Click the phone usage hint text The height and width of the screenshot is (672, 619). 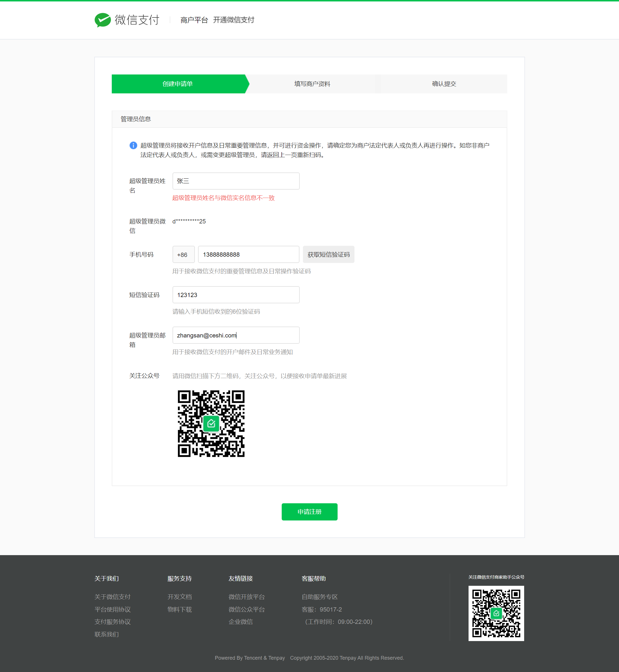242,271
